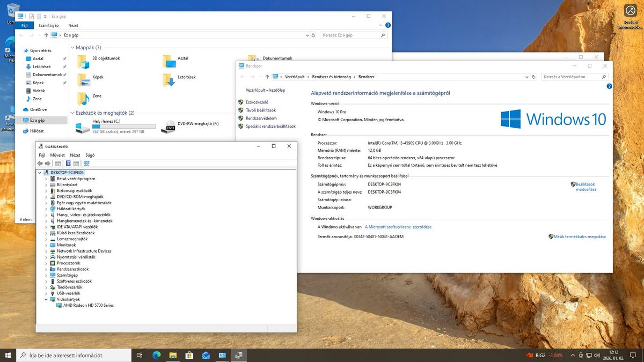The image size is (644, 362).
Task: Open Speciális rendszerbeállítások link
Action: point(270,126)
